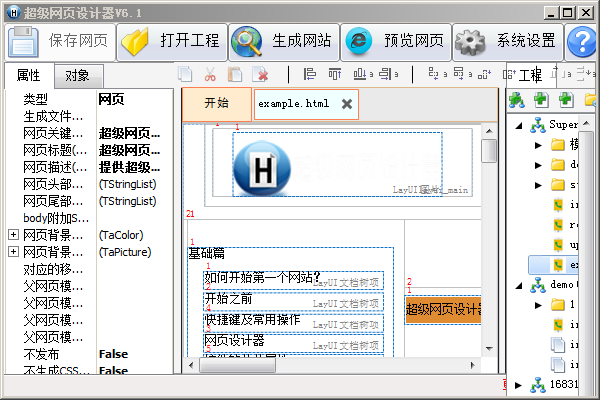Click the make same height icon
This screenshot has height=400, width=600.
click(459, 73)
